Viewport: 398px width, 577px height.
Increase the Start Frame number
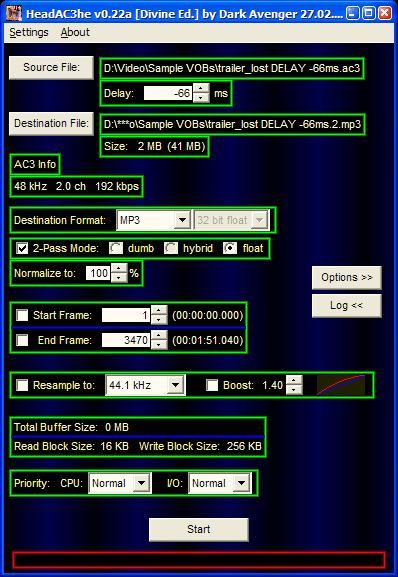(x=159, y=311)
